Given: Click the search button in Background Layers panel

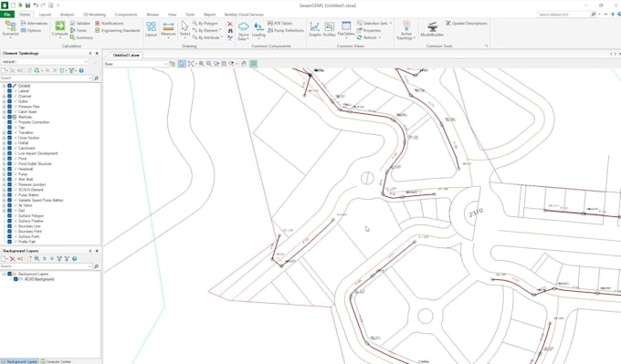Looking at the screenshot, I should click(x=96, y=266).
